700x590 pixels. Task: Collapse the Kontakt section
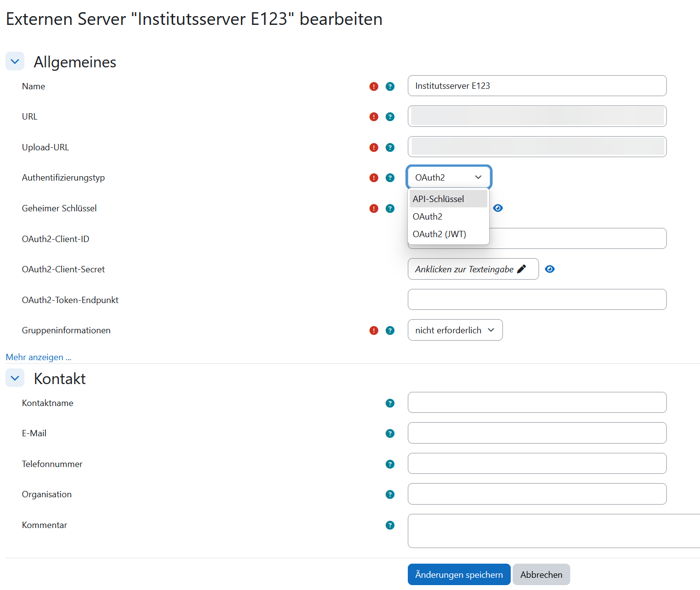[15, 378]
